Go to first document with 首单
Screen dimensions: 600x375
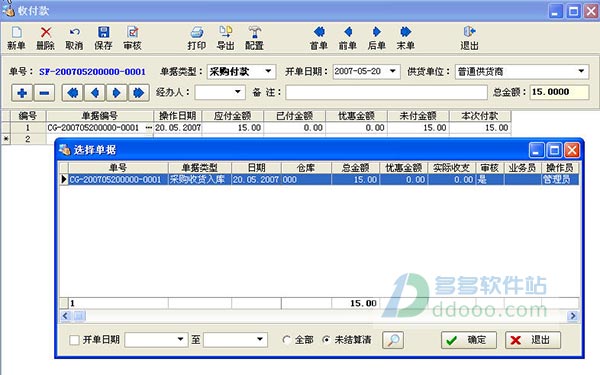click(319, 38)
